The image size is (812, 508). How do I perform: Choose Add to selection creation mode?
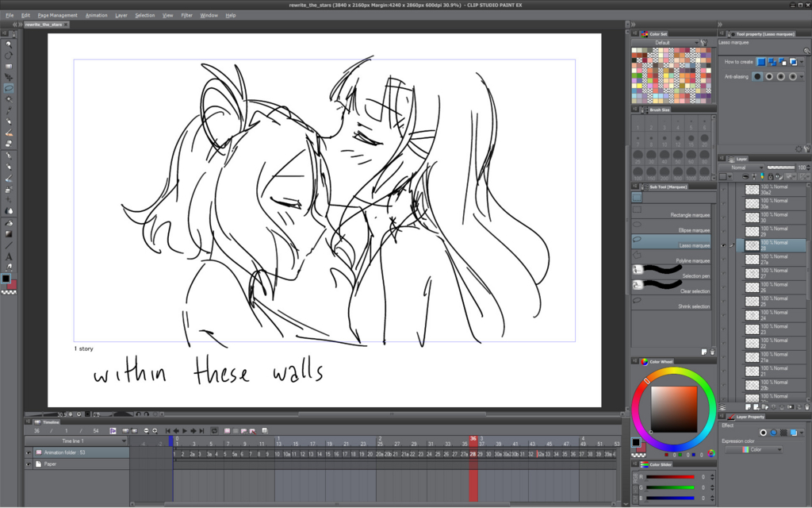click(772, 62)
